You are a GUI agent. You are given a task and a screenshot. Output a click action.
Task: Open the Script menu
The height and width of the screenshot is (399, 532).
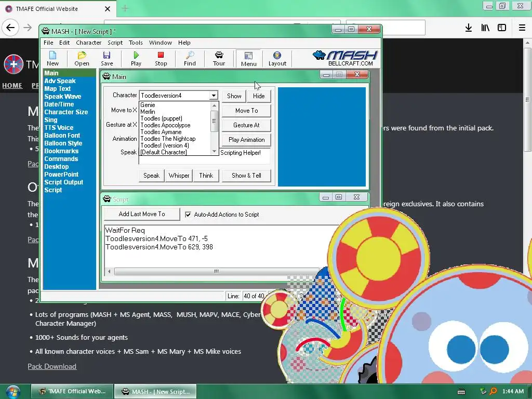(115, 43)
